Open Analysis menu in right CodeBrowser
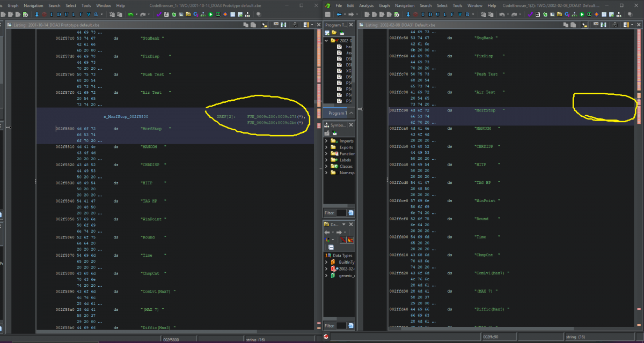This screenshot has height=343, width=644. click(x=367, y=5)
